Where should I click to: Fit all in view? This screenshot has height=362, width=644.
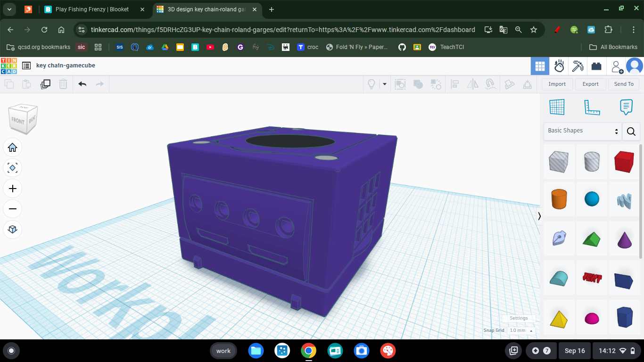point(13,168)
